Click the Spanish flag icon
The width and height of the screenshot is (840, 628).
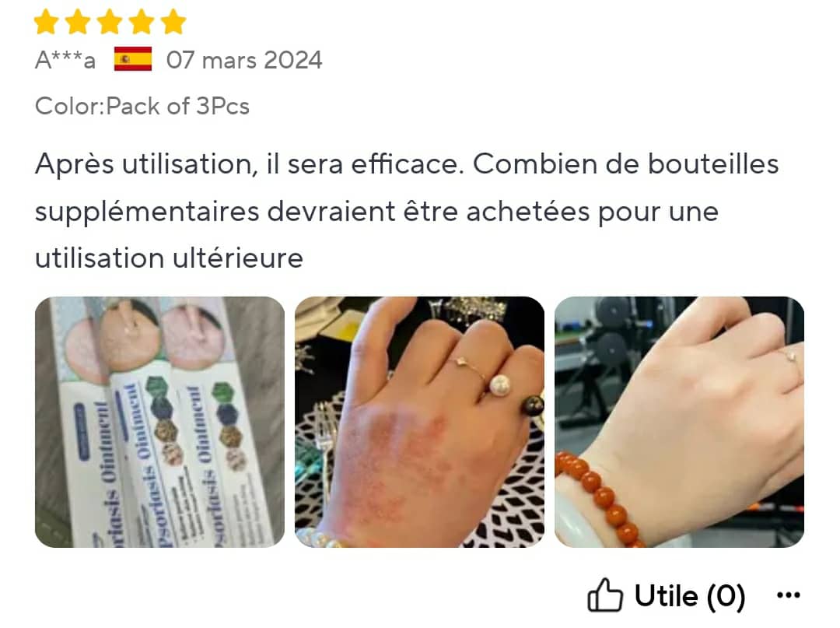click(x=133, y=59)
